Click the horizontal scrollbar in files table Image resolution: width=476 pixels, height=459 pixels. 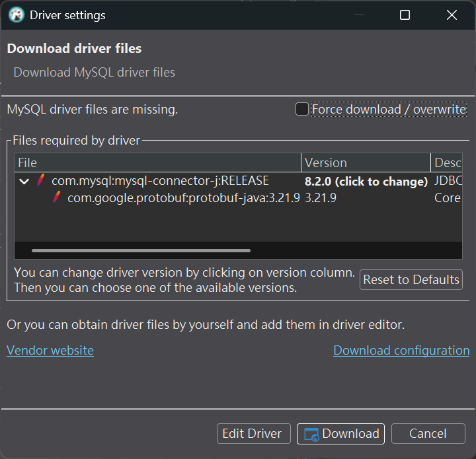tap(141, 251)
